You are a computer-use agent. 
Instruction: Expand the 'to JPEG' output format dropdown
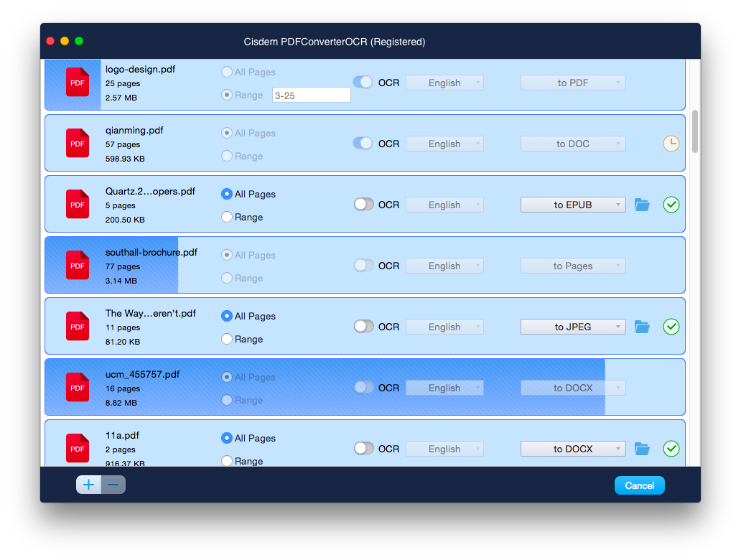click(x=573, y=327)
